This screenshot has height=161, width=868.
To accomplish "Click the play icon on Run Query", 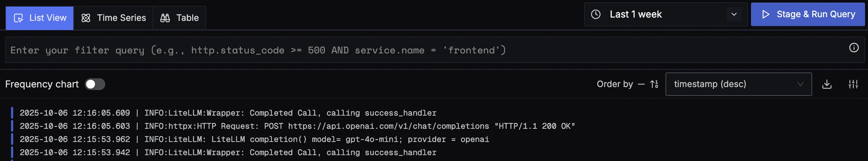I will (x=765, y=14).
